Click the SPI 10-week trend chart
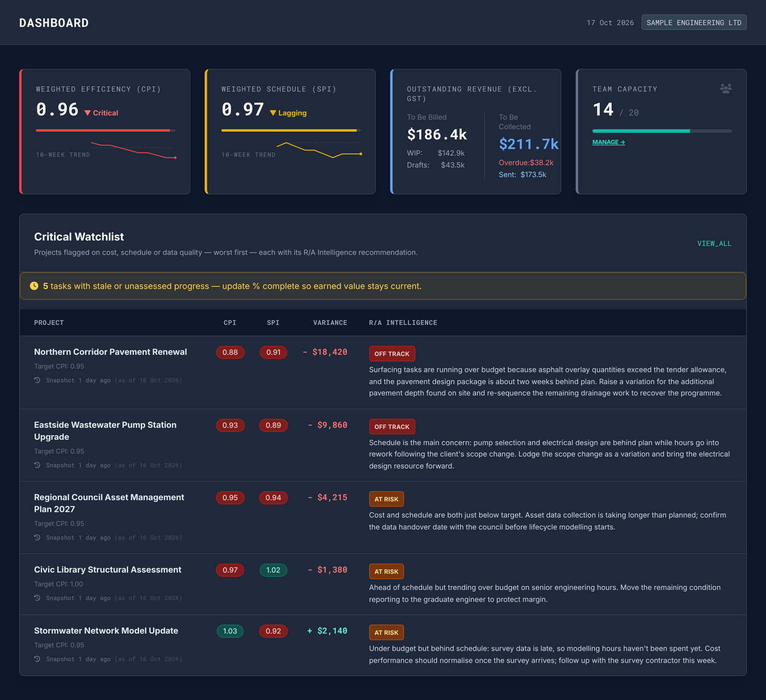The image size is (766, 700). [319, 150]
